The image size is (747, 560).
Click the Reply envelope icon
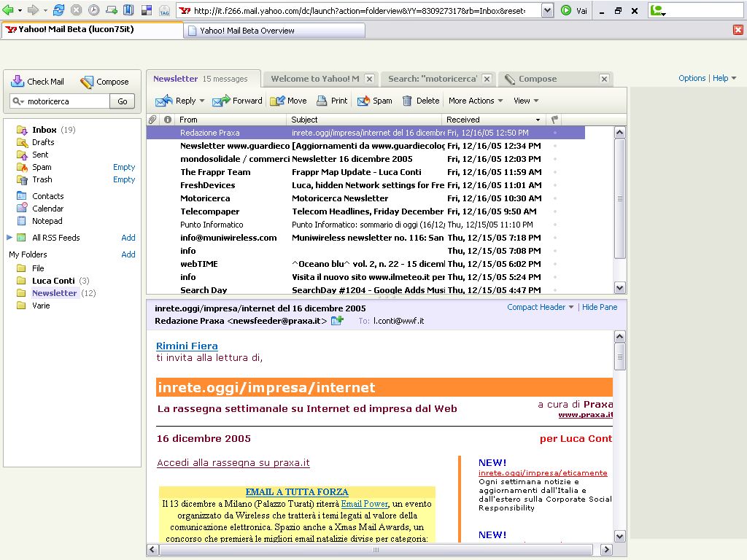tap(164, 101)
